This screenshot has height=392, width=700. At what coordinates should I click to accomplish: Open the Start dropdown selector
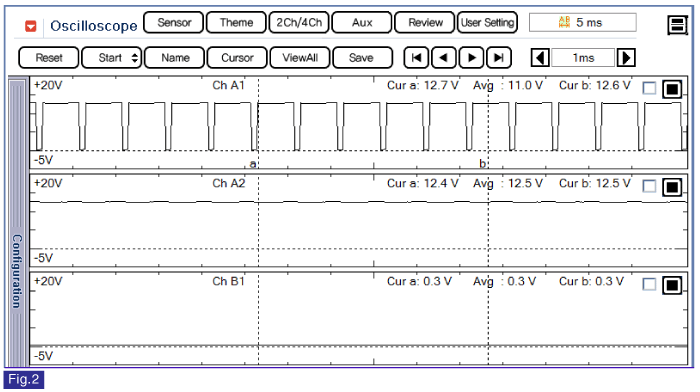click(112, 58)
